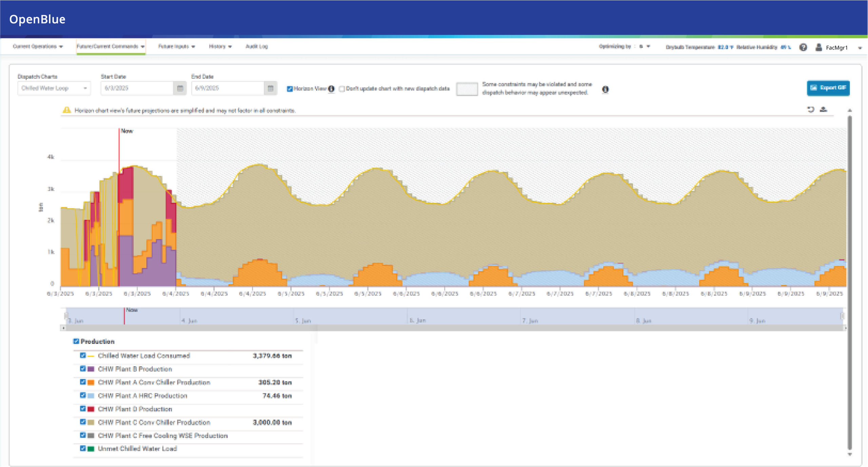Uncheck the Horizon View checkbox
868x467 pixels.
point(290,89)
